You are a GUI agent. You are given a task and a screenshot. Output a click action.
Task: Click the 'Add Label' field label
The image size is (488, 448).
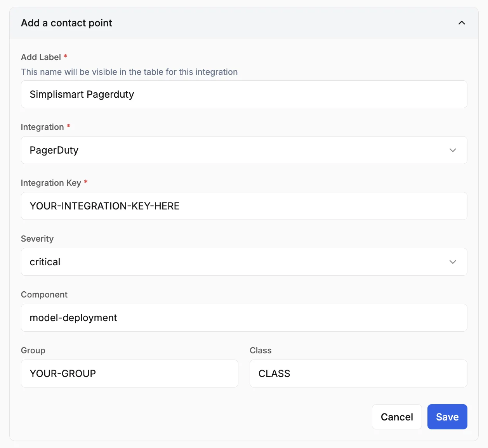(x=41, y=57)
